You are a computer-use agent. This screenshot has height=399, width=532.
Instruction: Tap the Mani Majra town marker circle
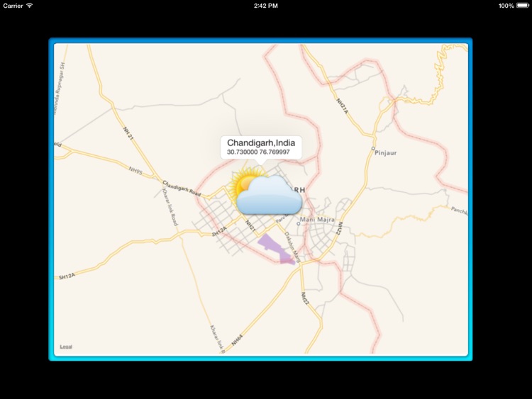pos(298,224)
